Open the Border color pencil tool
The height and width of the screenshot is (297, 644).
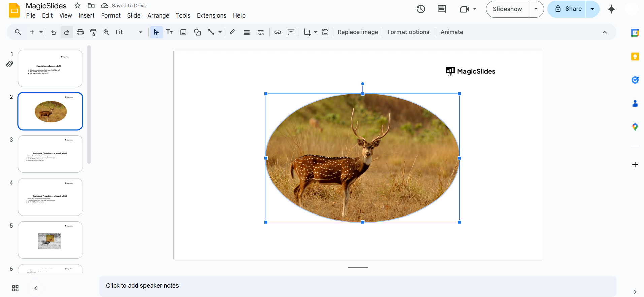[232, 32]
